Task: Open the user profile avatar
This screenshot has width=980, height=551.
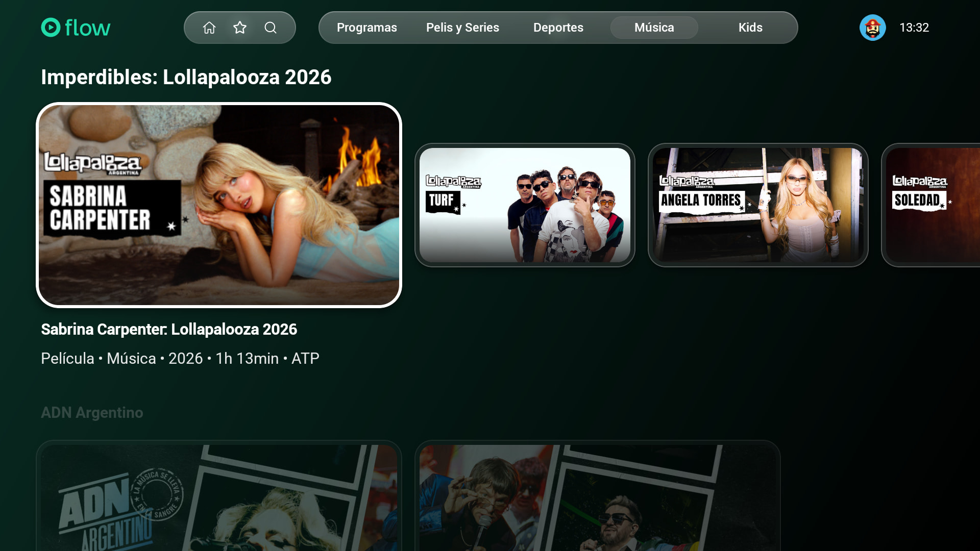Action: (872, 28)
